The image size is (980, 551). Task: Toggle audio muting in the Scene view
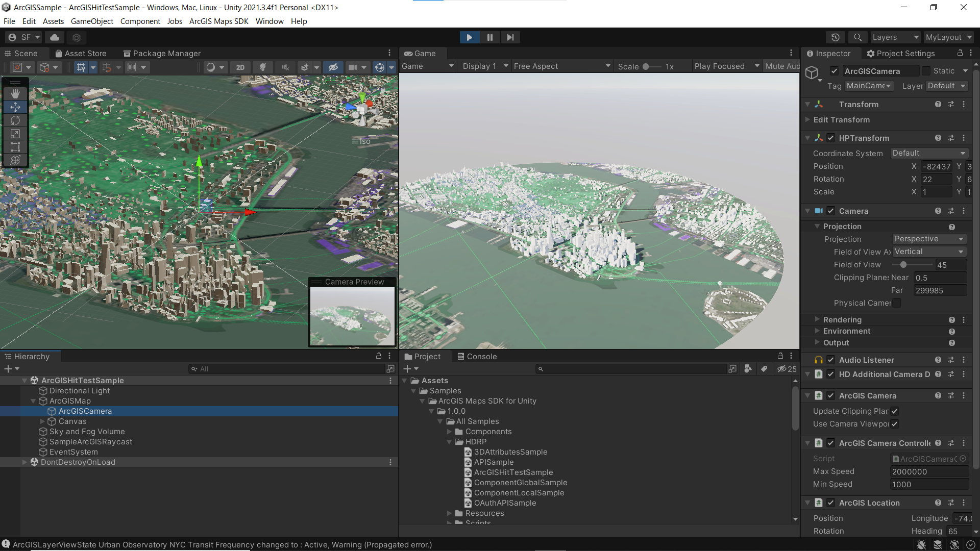pyautogui.click(x=285, y=67)
